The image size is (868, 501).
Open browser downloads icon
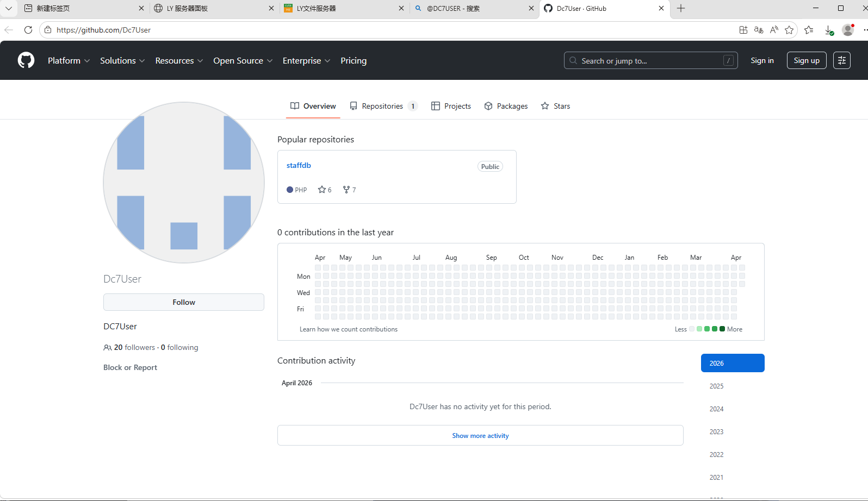[x=829, y=30]
